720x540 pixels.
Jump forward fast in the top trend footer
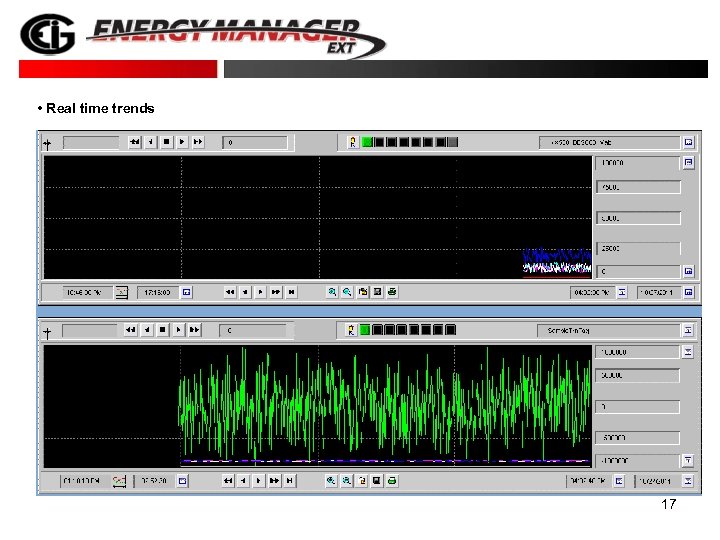coord(276,292)
